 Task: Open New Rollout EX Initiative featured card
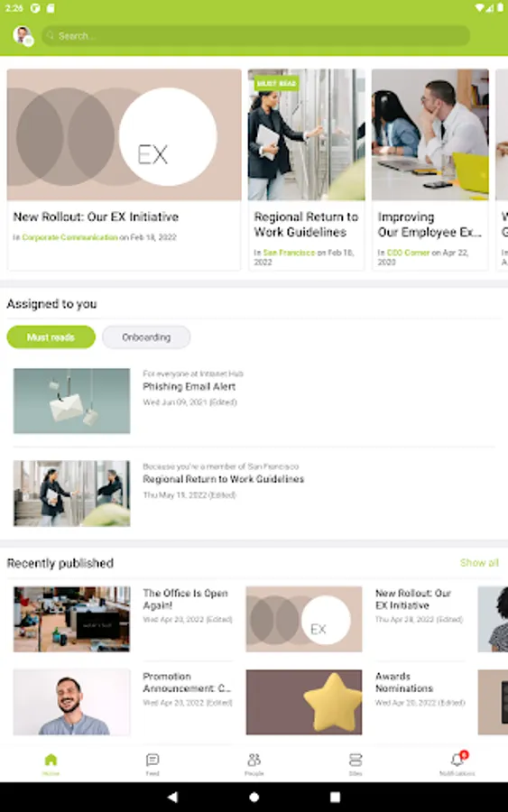click(124, 170)
